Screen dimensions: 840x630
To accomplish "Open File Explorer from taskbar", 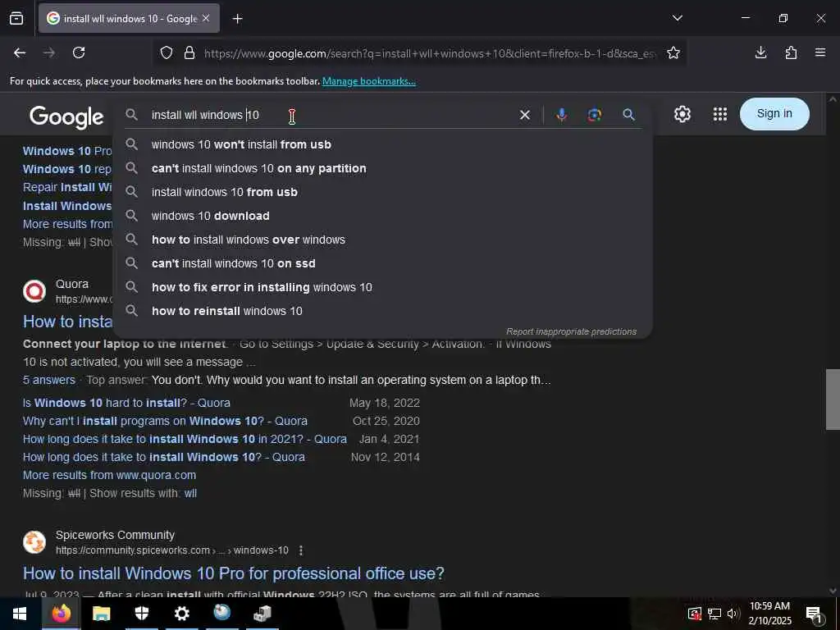I will point(101,614).
